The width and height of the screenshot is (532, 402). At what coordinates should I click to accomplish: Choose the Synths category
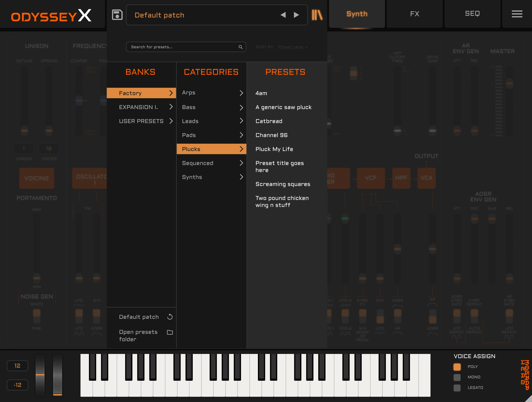pos(211,177)
